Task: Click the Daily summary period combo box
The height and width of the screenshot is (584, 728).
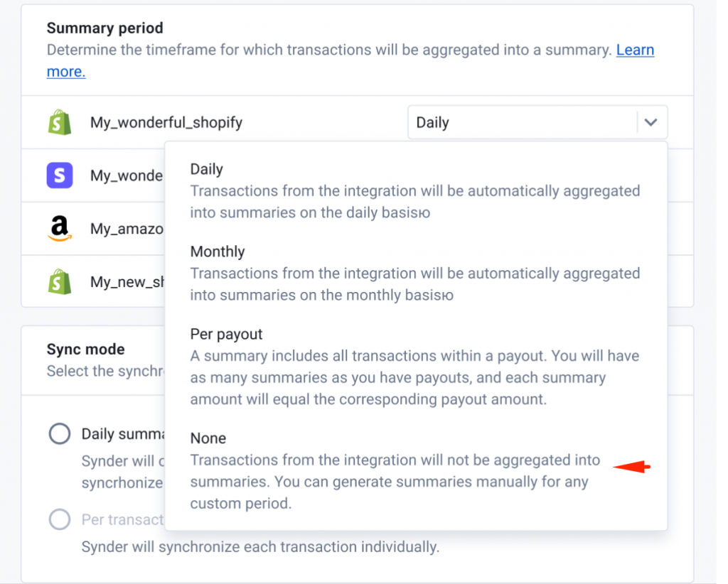Action: 523,123
